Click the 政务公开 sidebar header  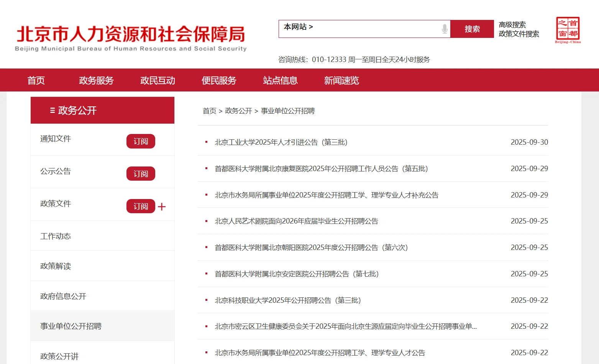pos(102,110)
